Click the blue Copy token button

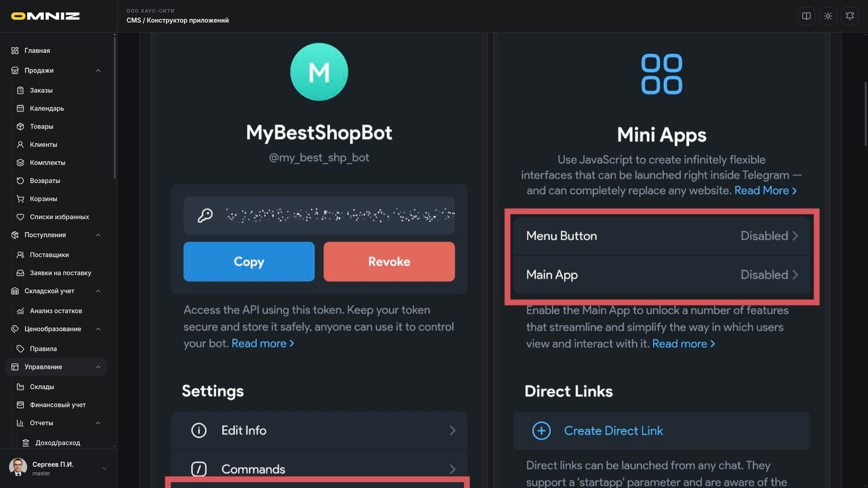coord(249,261)
